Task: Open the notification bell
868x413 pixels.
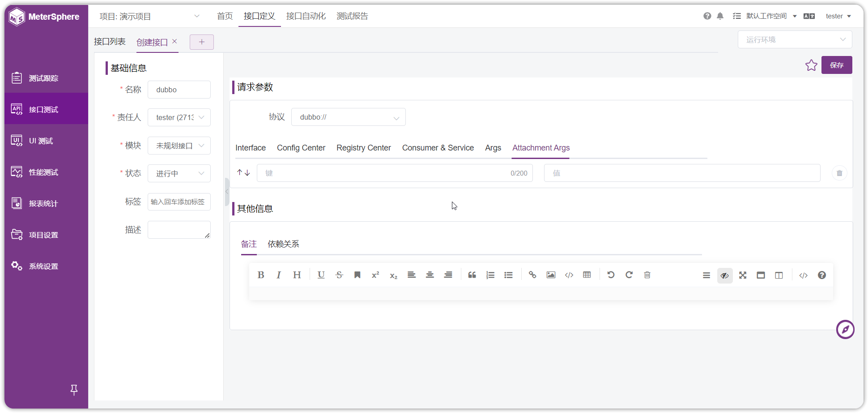Action: point(720,16)
